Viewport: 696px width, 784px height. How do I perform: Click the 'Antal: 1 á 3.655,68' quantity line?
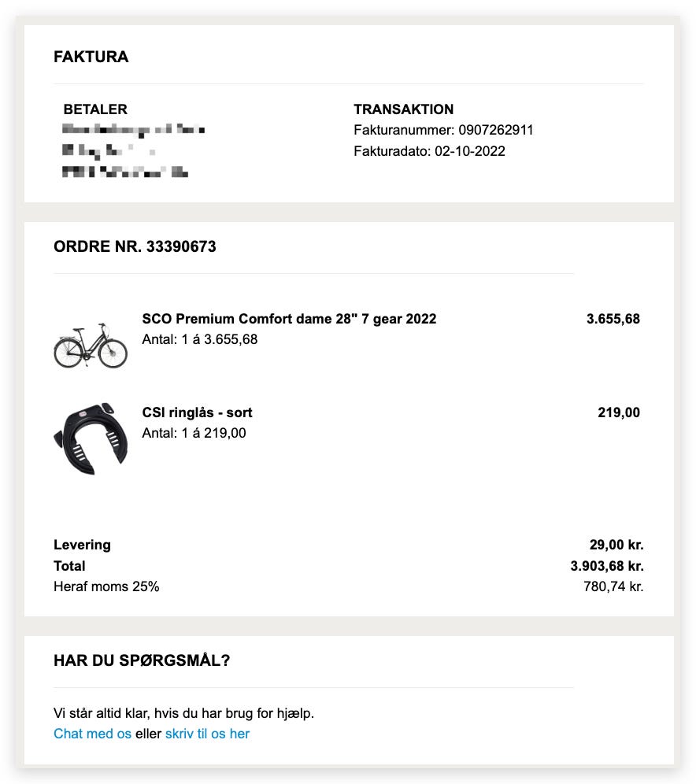(x=199, y=339)
